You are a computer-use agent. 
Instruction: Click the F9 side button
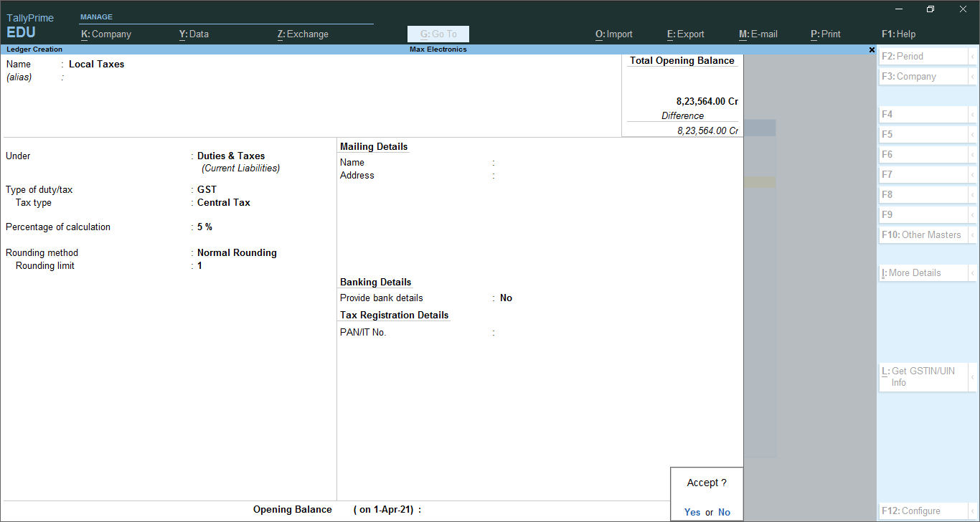[x=923, y=214]
